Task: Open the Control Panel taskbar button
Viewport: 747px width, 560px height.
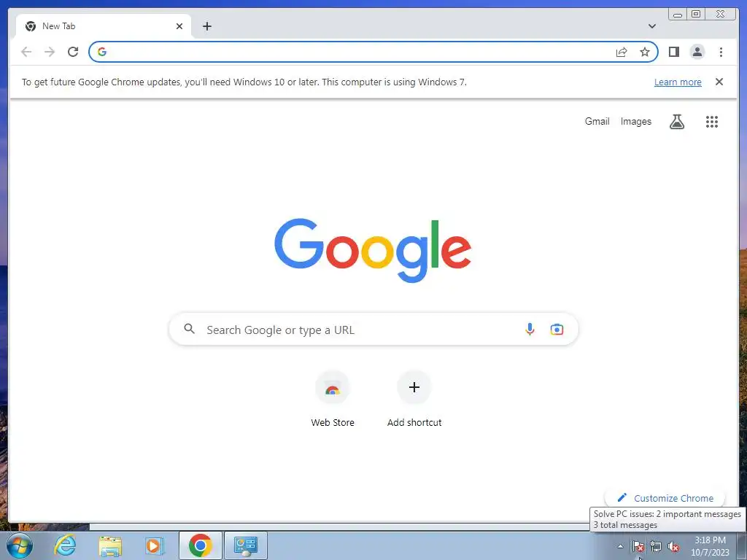Action: click(245, 545)
